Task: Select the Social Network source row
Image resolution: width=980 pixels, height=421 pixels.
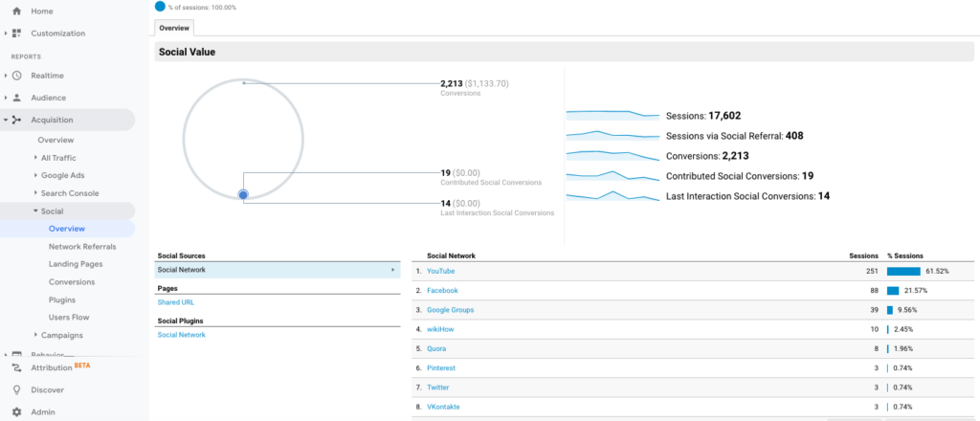Action: (x=277, y=270)
